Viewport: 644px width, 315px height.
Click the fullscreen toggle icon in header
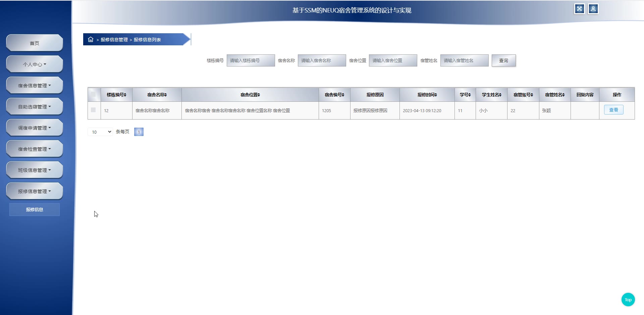click(x=579, y=9)
